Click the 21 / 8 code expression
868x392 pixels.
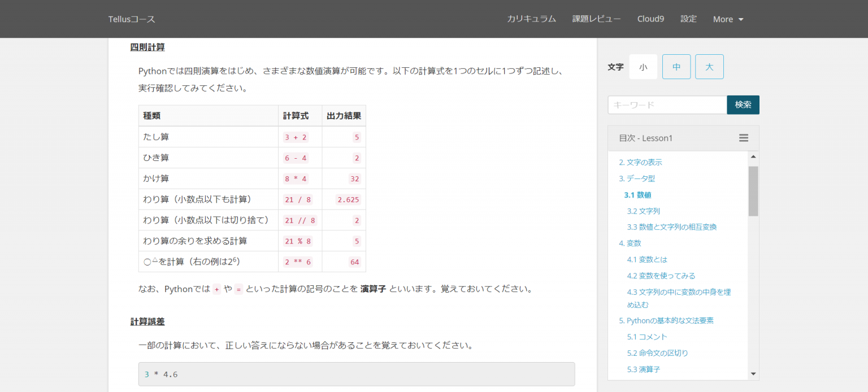[298, 199]
